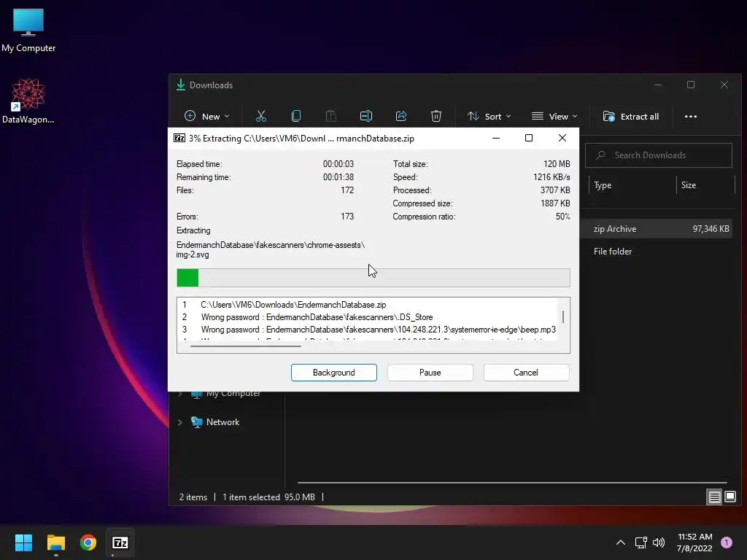Click the img-2.svg extracting file path
747x560 pixels.
pos(271,249)
